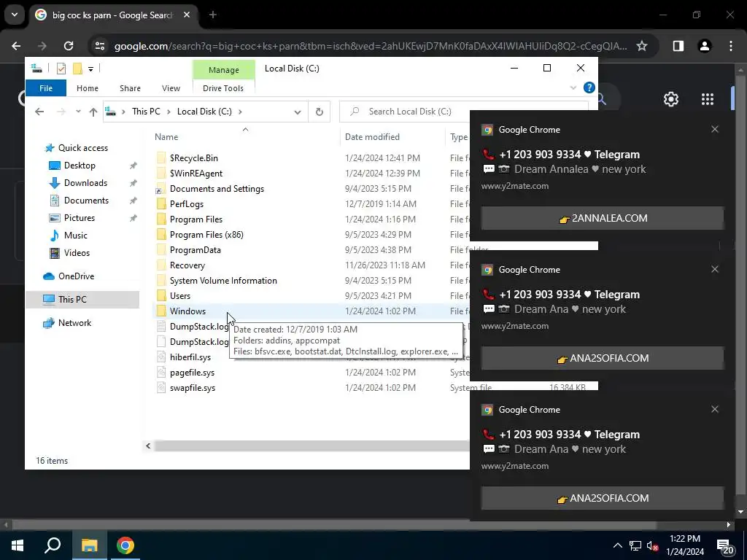Viewport: 747px width, 560px height.
Task: Open recent locations dropdown
Action: 78,112
